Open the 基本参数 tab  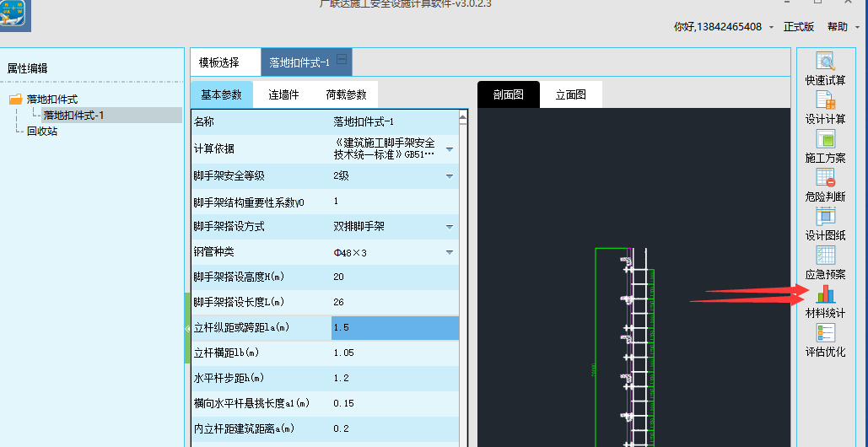[x=221, y=94]
